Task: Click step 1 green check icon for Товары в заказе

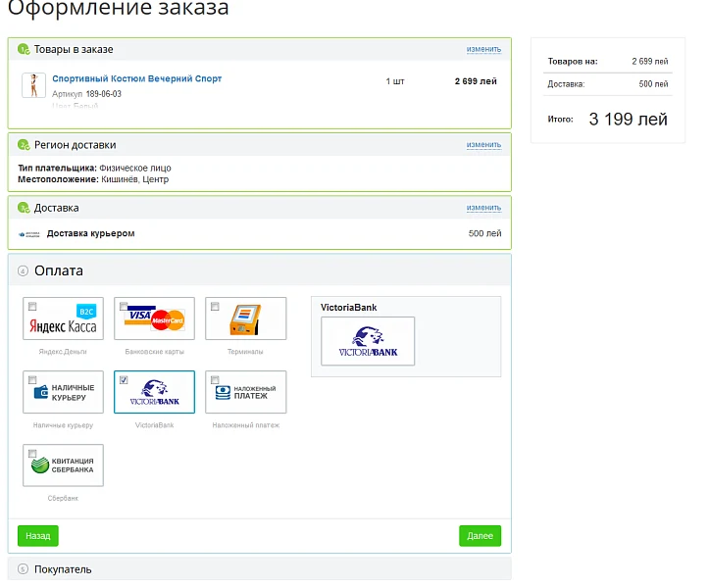Action: (x=24, y=49)
